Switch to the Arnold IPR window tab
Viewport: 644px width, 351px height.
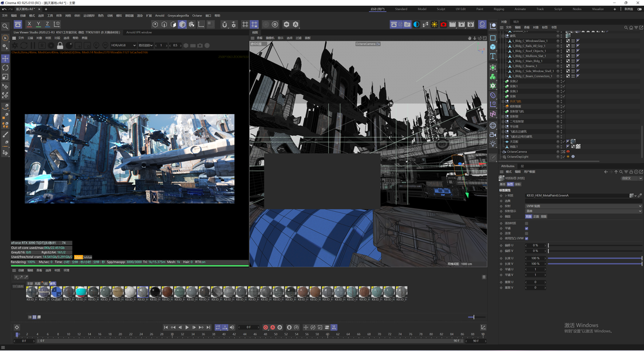(139, 32)
